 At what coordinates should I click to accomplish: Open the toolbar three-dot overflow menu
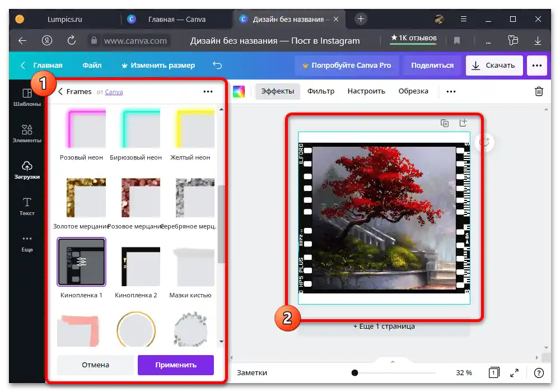click(451, 91)
